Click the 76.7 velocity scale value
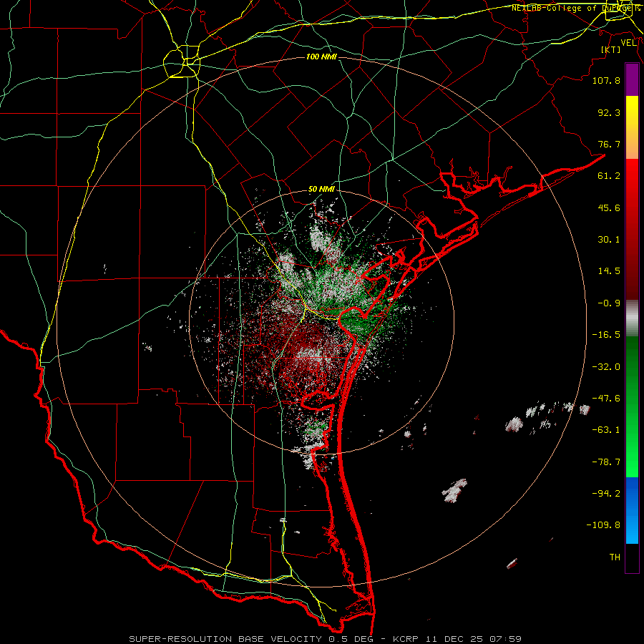 (x=609, y=144)
